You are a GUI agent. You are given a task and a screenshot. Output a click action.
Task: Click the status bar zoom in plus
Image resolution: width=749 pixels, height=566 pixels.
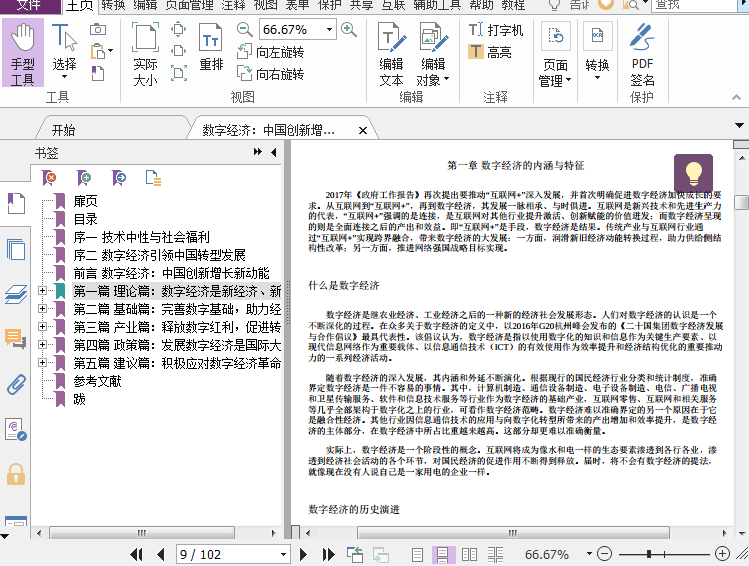click(722, 554)
